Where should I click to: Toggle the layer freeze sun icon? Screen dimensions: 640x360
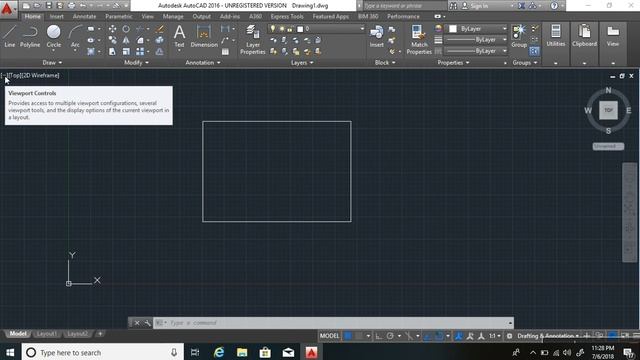281,29
